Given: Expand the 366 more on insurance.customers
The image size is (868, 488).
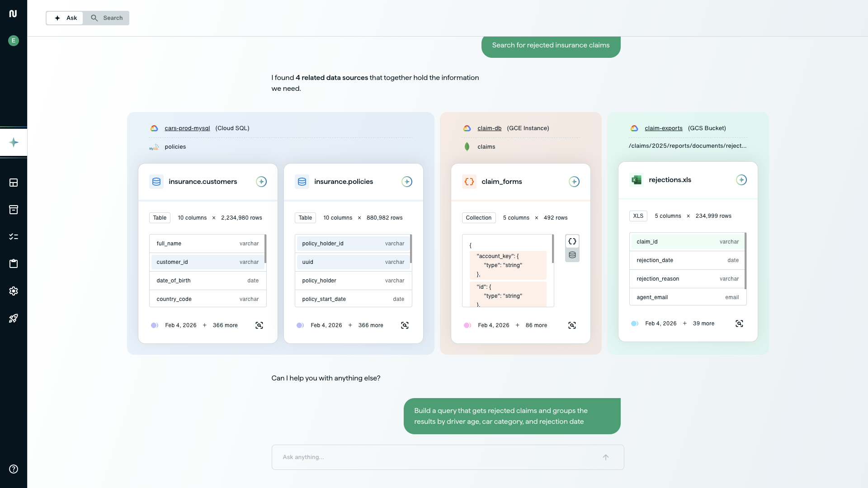Looking at the screenshot, I should [225, 325].
